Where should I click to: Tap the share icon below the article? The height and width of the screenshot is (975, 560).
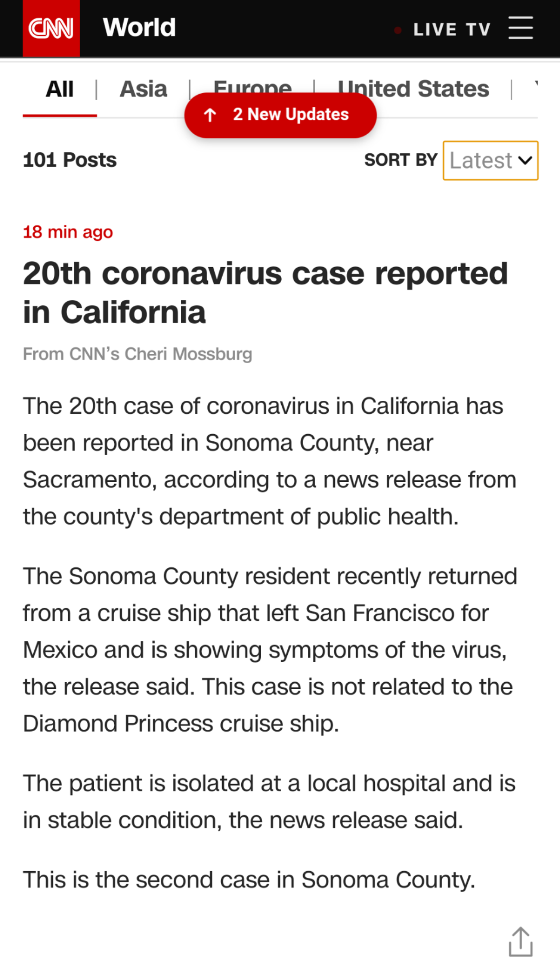[x=521, y=941]
